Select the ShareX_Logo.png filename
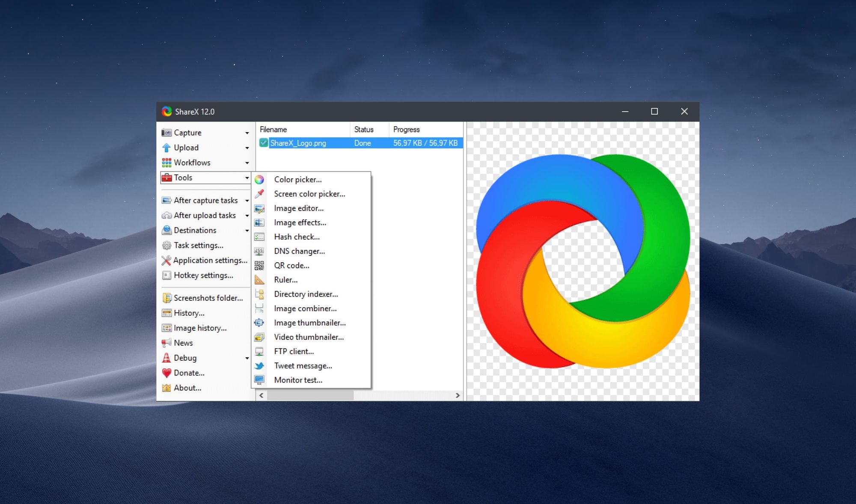Viewport: 856px width, 504px height. (x=298, y=143)
